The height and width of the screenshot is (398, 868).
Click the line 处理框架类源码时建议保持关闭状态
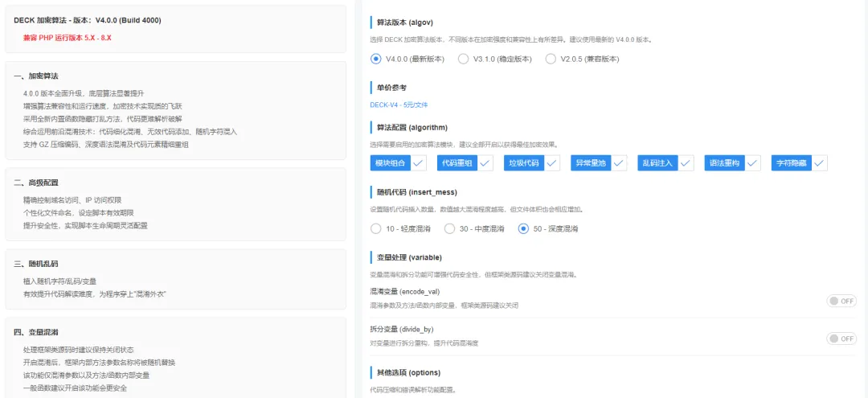point(78,350)
